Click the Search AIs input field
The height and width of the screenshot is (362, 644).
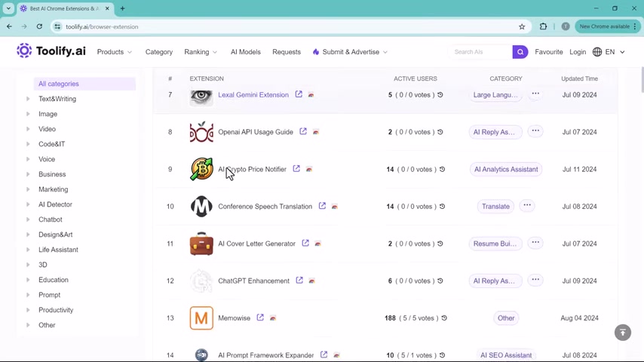pos(481,52)
